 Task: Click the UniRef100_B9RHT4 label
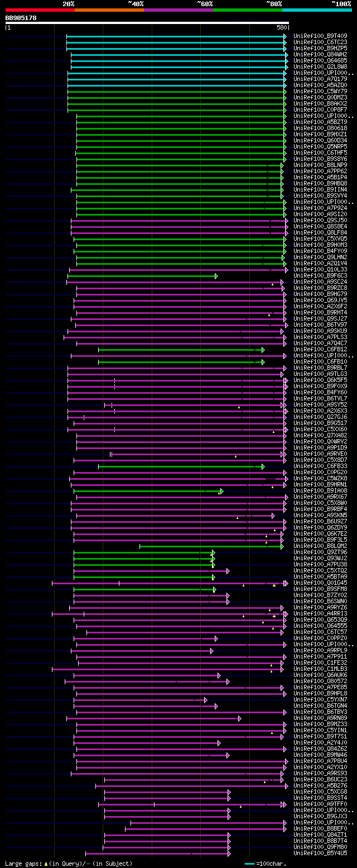point(320,312)
